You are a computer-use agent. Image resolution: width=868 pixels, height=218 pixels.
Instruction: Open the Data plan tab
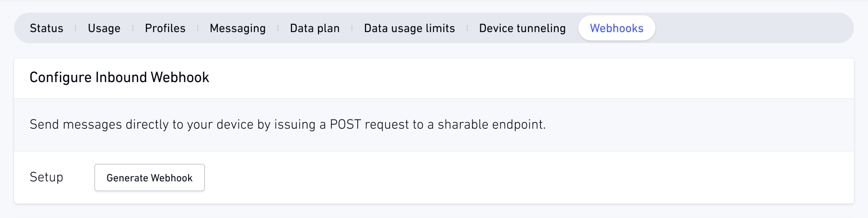coord(315,28)
